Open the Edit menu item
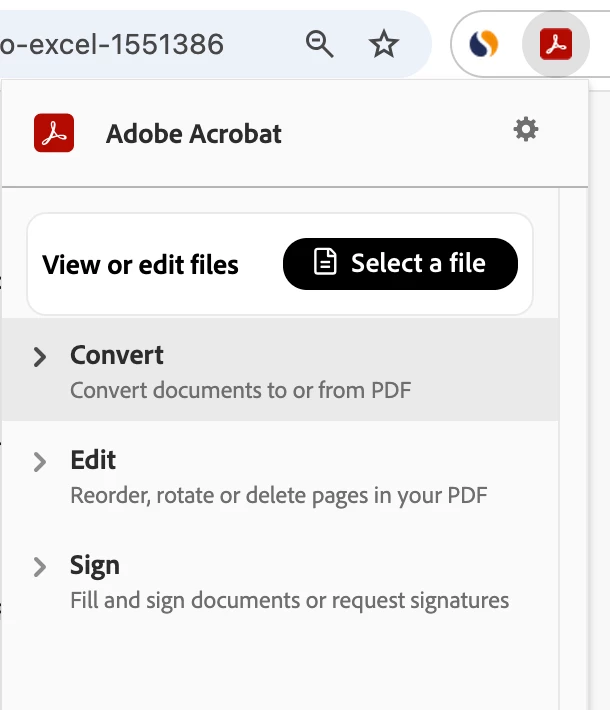 (x=280, y=475)
